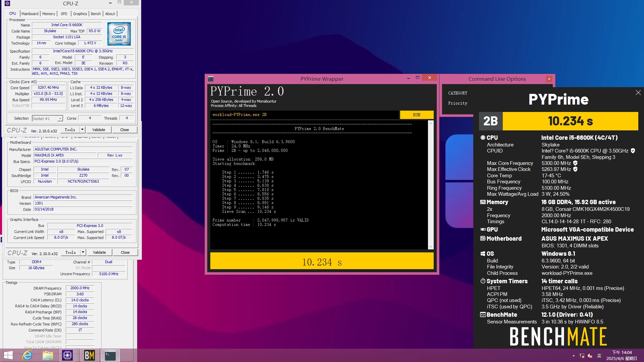Click the workload-PYPrime.exe 2B command field
Image resolution: width=644 pixels, height=362 pixels.
305,115
